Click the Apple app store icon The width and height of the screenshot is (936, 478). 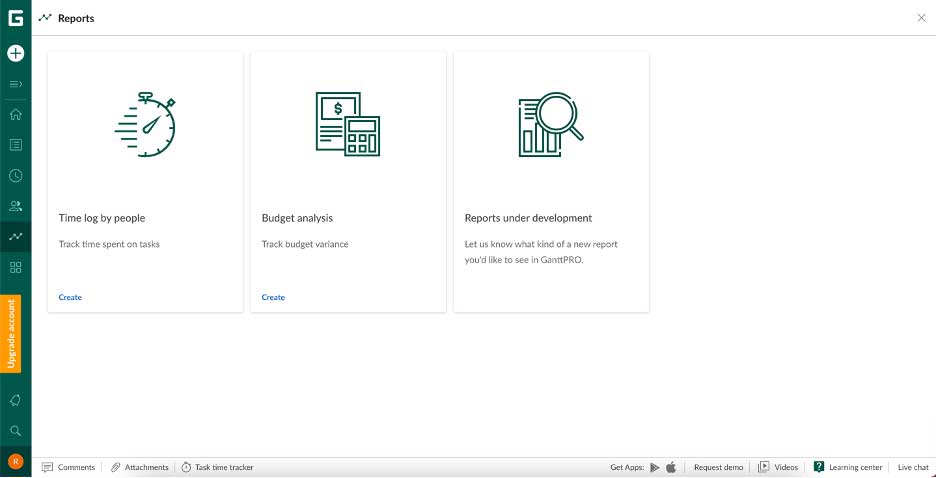[x=671, y=467]
